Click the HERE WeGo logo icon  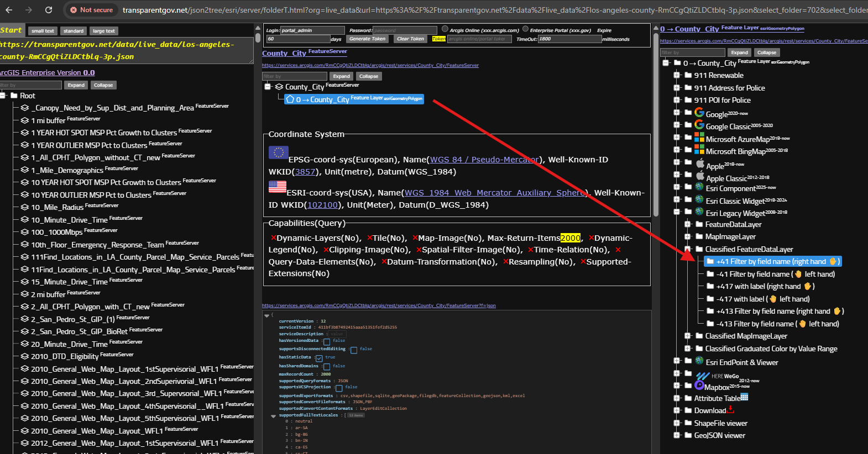(x=703, y=376)
